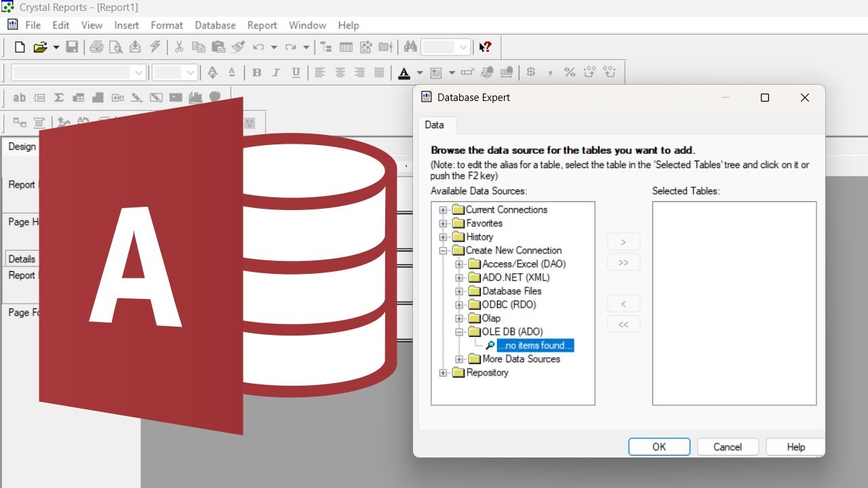Click the binoculars Find icon
Viewport: 868px width, 488px height.
click(410, 47)
